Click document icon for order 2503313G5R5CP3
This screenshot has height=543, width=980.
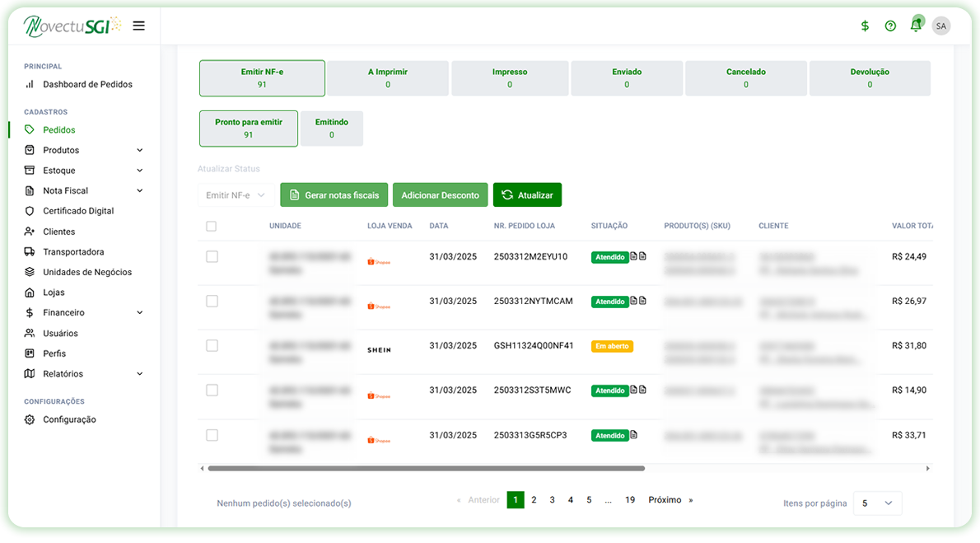click(634, 435)
